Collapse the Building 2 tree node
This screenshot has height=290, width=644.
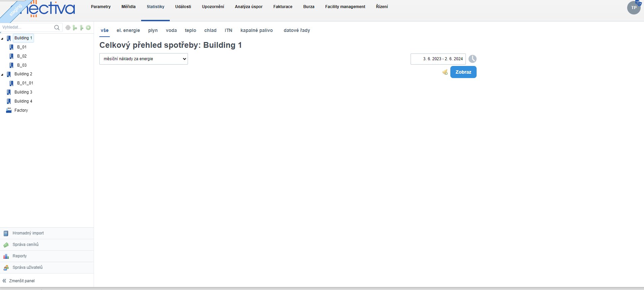(2, 75)
